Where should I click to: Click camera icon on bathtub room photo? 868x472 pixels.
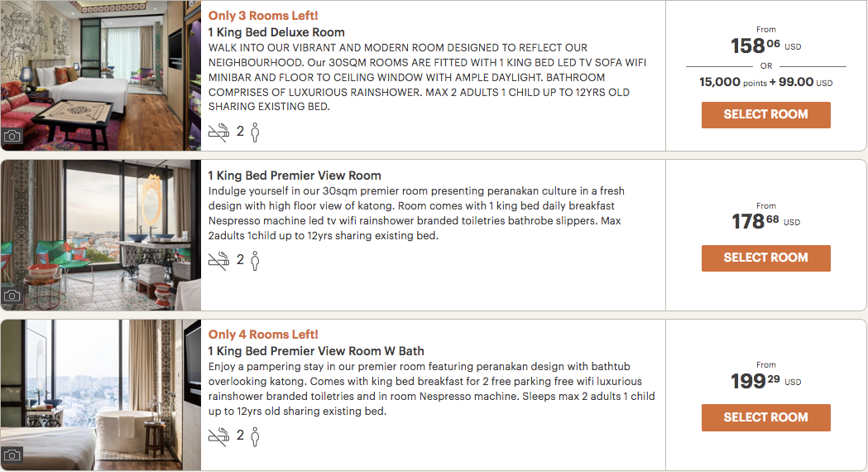pyautogui.click(x=12, y=455)
